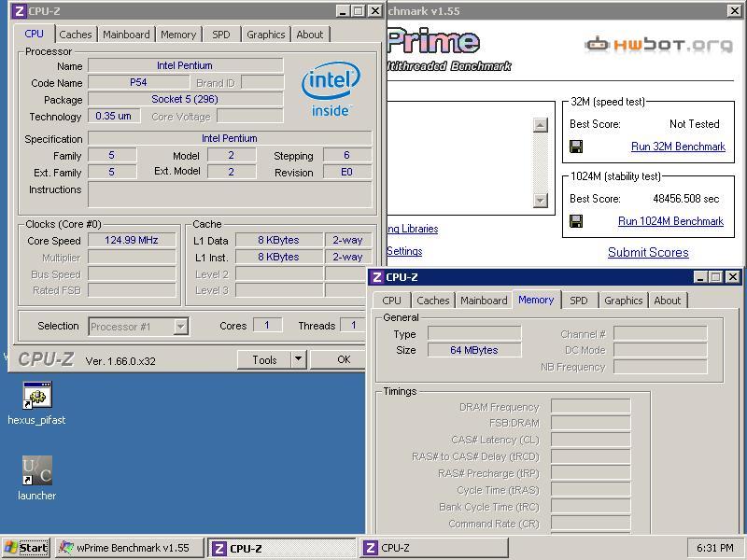Click the Stepping field showing 6
The width and height of the screenshot is (747, 560).
[x=346, y=155]
